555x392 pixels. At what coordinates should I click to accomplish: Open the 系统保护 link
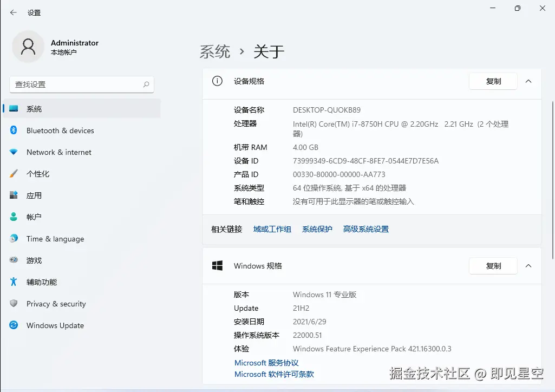[x=317, y=229]
